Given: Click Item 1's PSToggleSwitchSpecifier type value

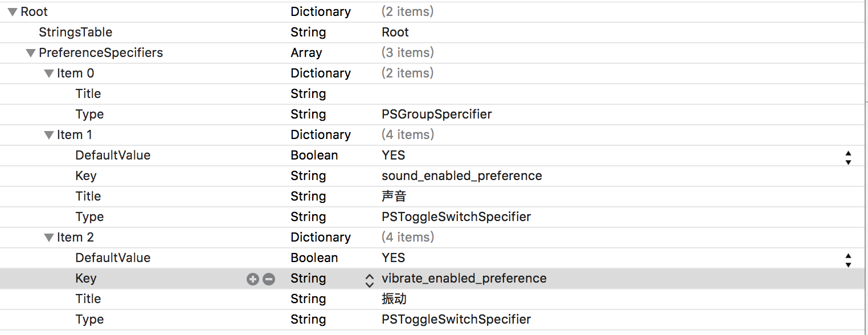Looking at the screenshot, I should tap(456, 217).
